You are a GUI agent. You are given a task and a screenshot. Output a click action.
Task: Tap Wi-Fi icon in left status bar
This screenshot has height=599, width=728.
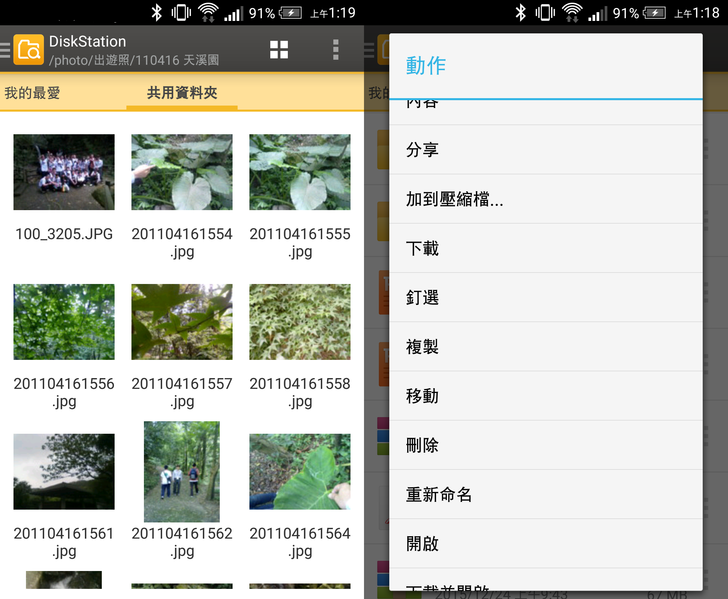(x=208, y=13)
